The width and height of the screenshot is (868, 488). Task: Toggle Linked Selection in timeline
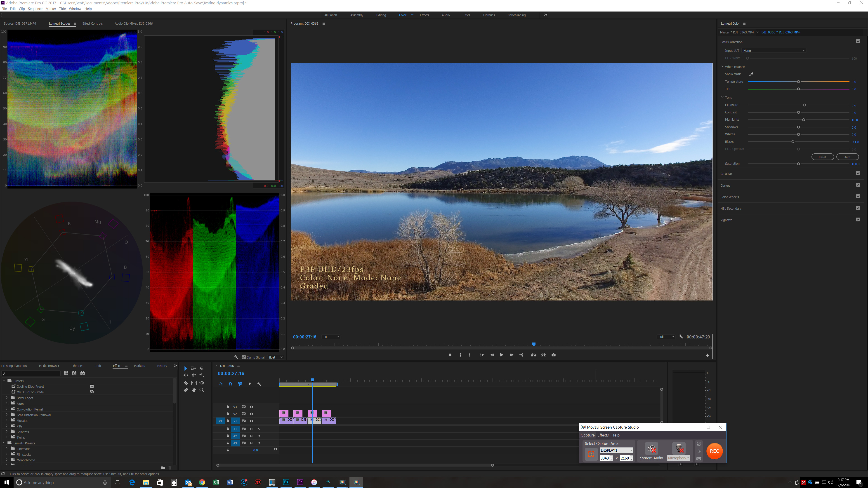(x=240, y=384)
